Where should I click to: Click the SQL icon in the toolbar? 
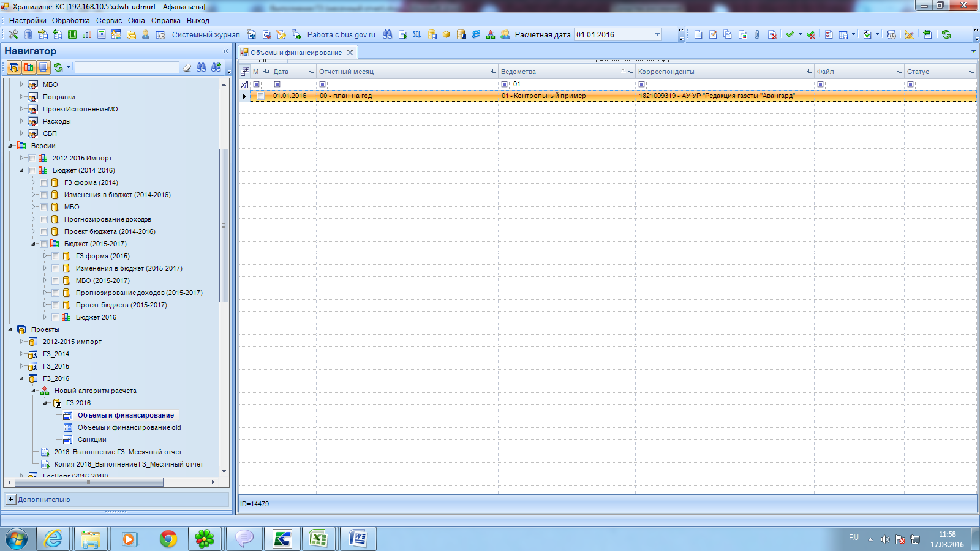[417, 35]
